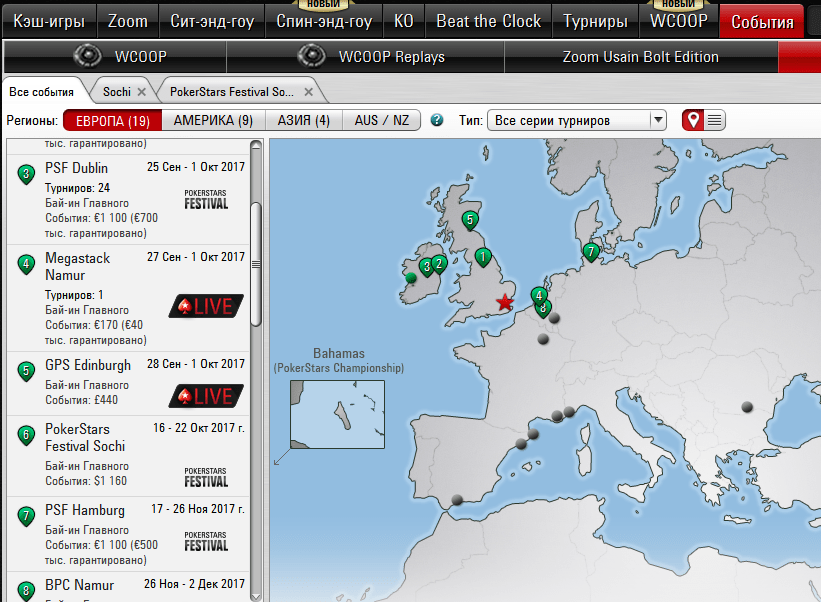Switch to map pin view
This screenshot has height=602, width=821.
click(x=692, y=121)
